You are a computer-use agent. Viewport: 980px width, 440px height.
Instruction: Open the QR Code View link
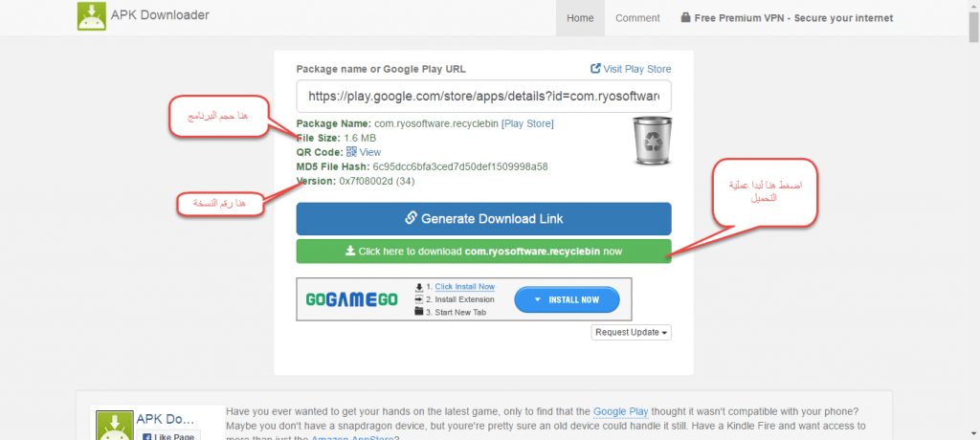370,152
